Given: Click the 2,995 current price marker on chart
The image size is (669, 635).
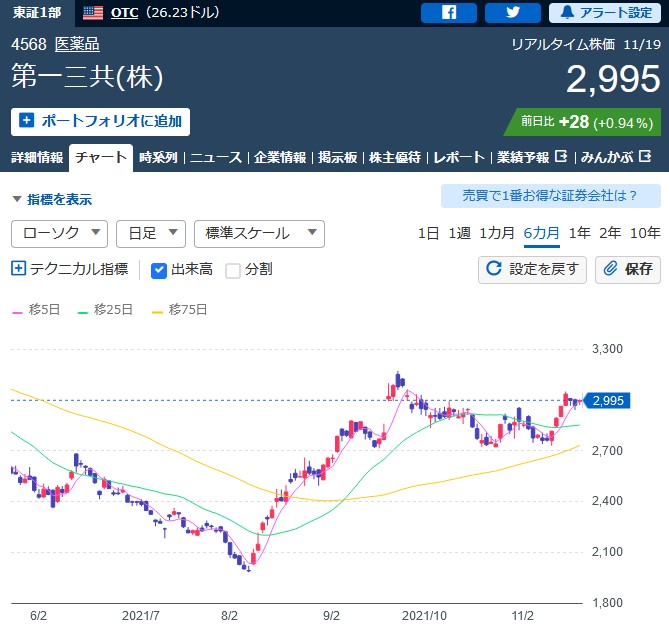Looking at the screenshot, I should coord(606,401).
